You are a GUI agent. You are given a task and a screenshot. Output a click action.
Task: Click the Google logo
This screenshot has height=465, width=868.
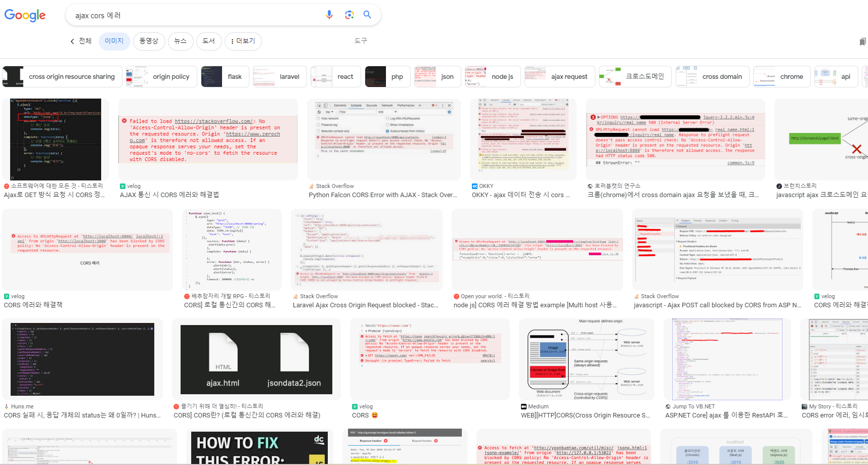click(25, 16)
